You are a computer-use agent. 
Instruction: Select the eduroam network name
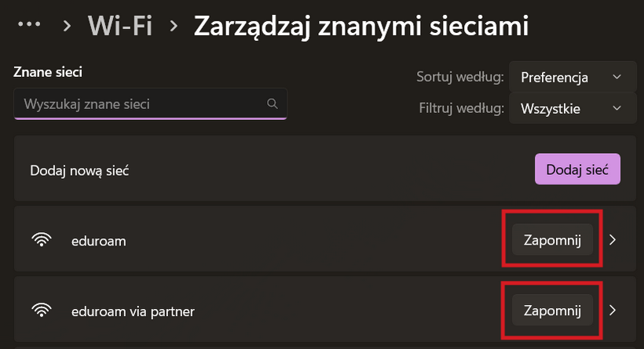coord(98,241)
